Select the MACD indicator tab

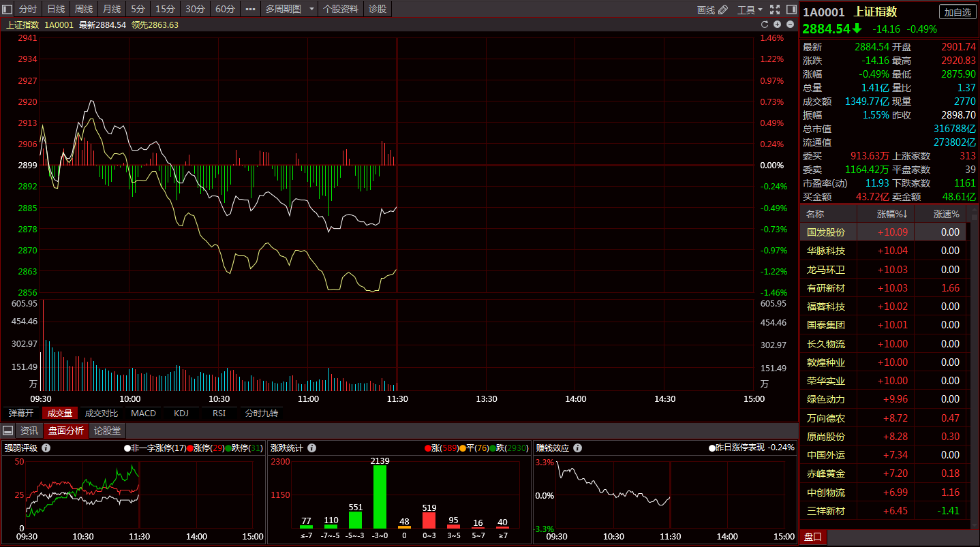click(x=143, y=413)
